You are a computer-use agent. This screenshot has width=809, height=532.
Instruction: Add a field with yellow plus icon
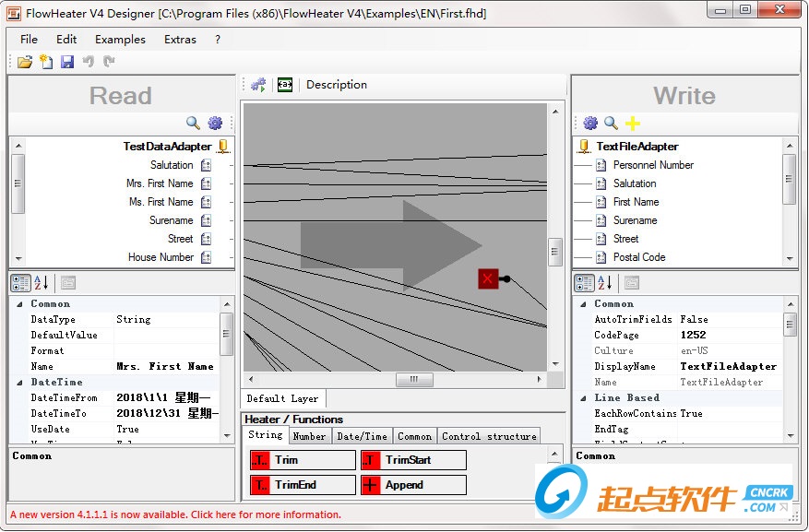coord(633,124)
